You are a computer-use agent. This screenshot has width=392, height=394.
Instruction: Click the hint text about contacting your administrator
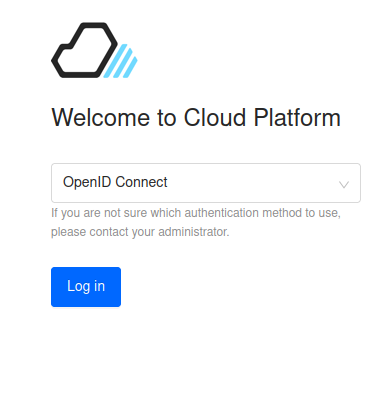[196, 222]
